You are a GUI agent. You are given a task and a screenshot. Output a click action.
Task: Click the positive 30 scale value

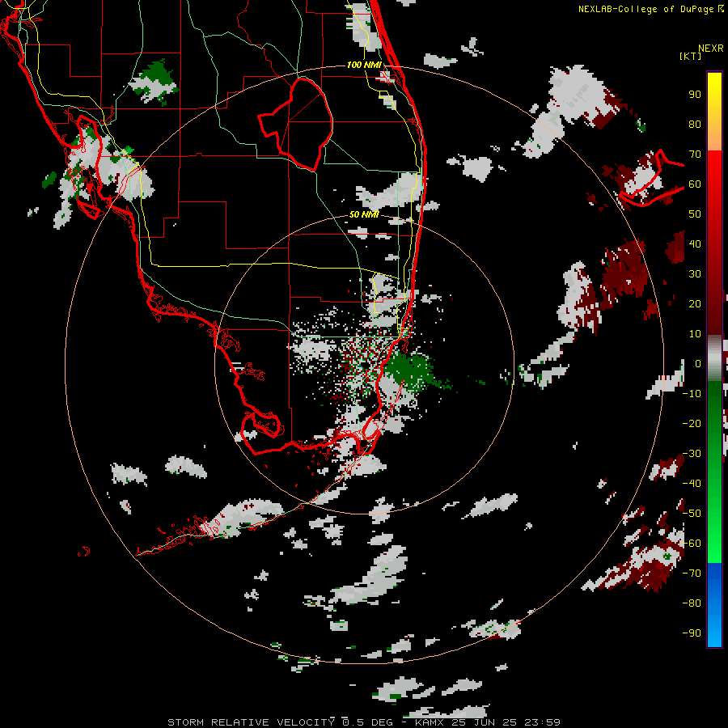(695, 274)
